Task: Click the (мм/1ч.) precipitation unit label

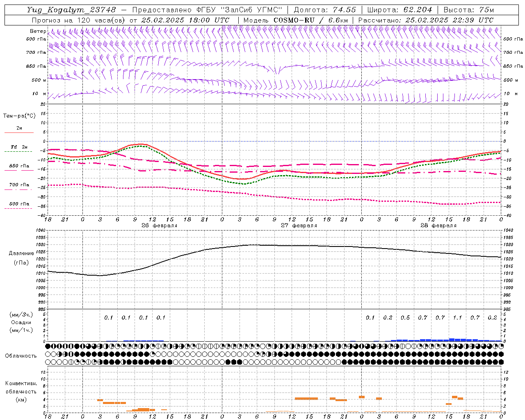Action: point(21,330)
